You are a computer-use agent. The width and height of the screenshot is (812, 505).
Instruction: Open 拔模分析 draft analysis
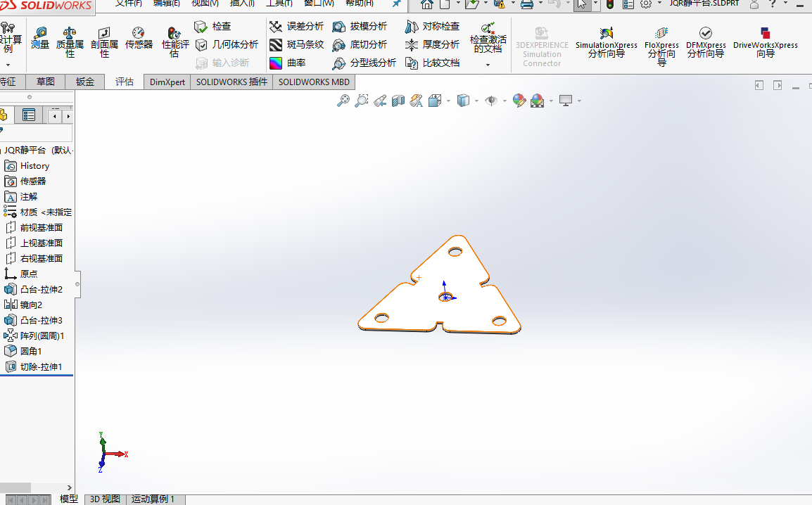tap(360, 27)
